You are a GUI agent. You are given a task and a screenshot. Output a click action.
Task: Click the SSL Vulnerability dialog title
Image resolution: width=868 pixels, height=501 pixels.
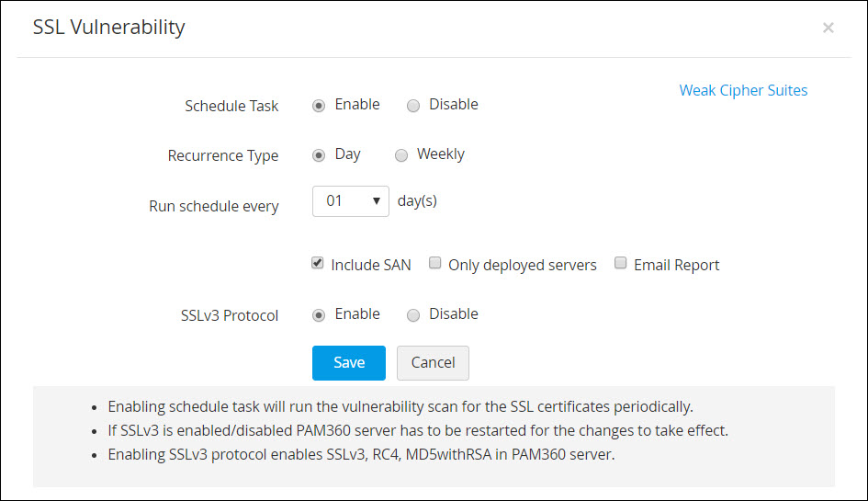pyautogui.click(x=108, y=28)
